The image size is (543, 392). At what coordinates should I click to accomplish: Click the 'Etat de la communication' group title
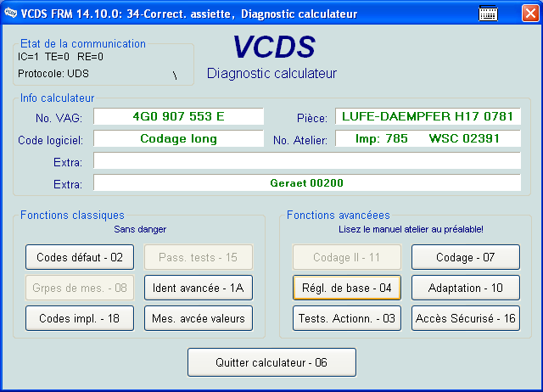coord(83,43)
